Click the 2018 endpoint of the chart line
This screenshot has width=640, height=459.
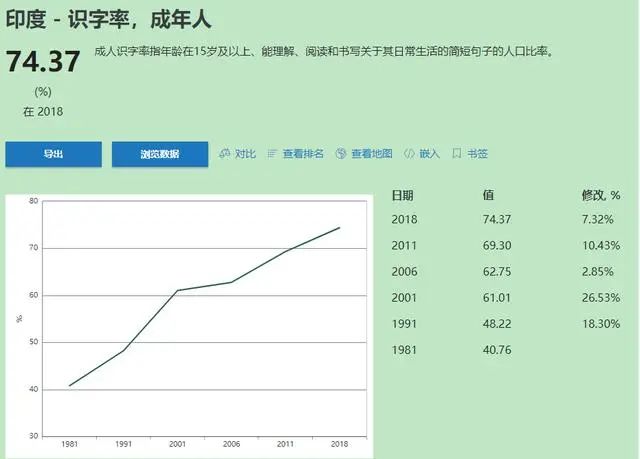[340, 227]
